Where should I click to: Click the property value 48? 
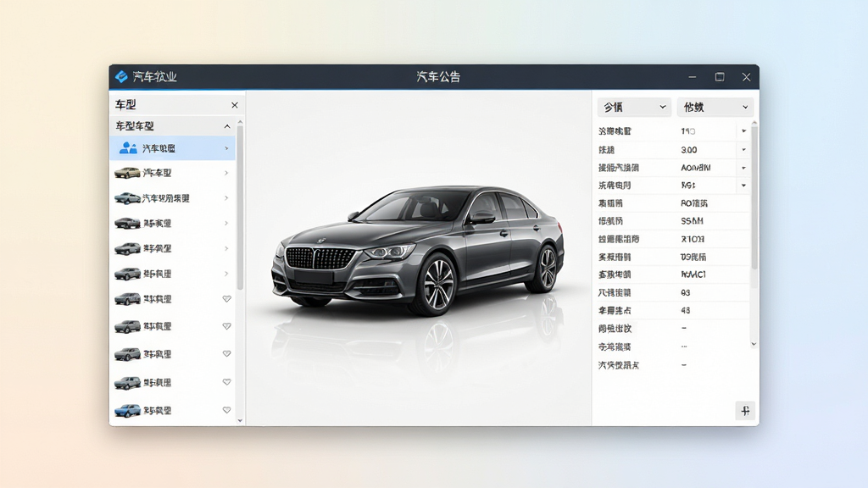pyautogui.click(x=686, y=310)
